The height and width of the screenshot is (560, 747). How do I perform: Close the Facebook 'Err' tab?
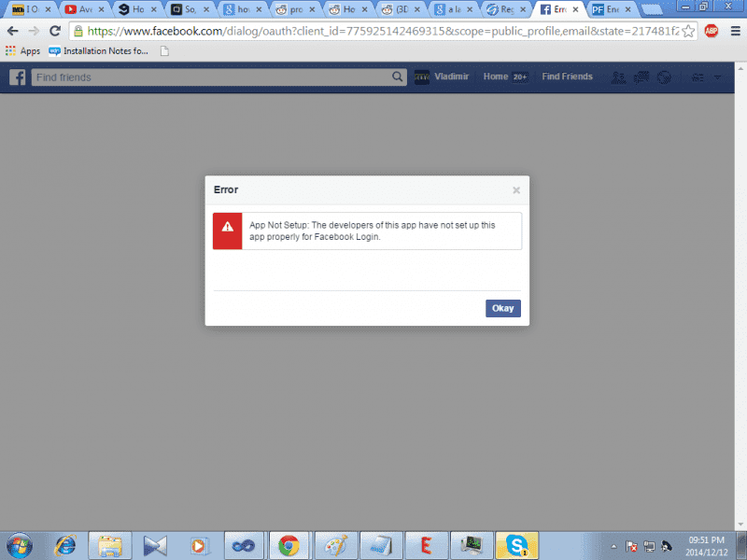click(x=575, y=9)
